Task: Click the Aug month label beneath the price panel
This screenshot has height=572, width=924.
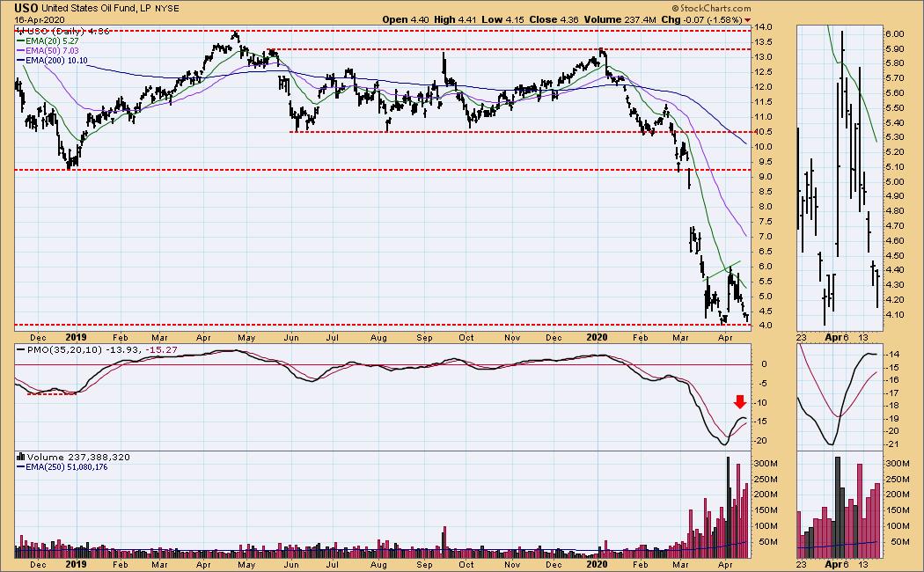Action: pos(378,338)
